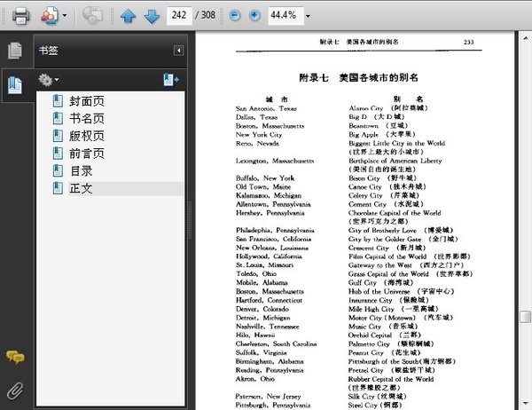Click the bookmark icon beside 书名页
The height and width of the screenshot is (410, 532).
click(x=58, y=119)
